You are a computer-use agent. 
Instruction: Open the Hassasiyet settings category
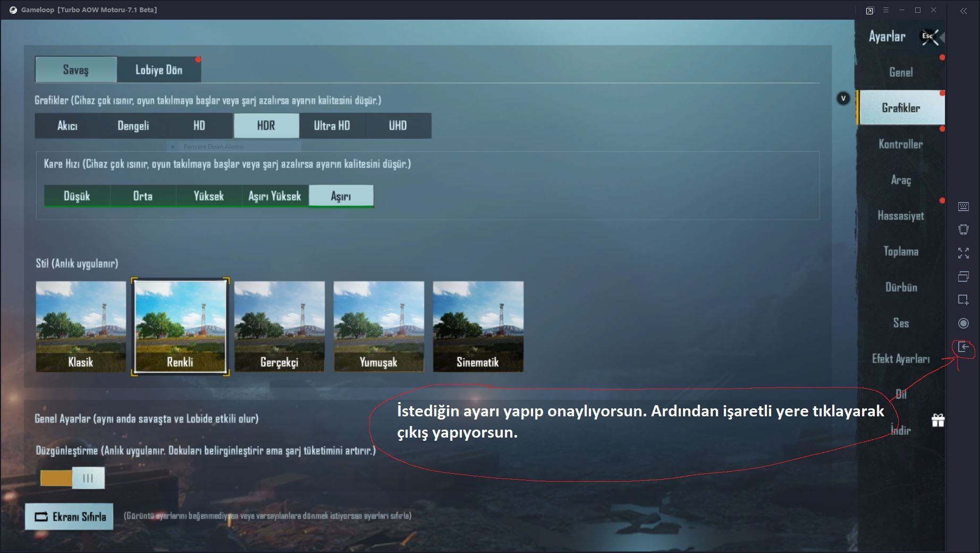click(x=901, y=216)
